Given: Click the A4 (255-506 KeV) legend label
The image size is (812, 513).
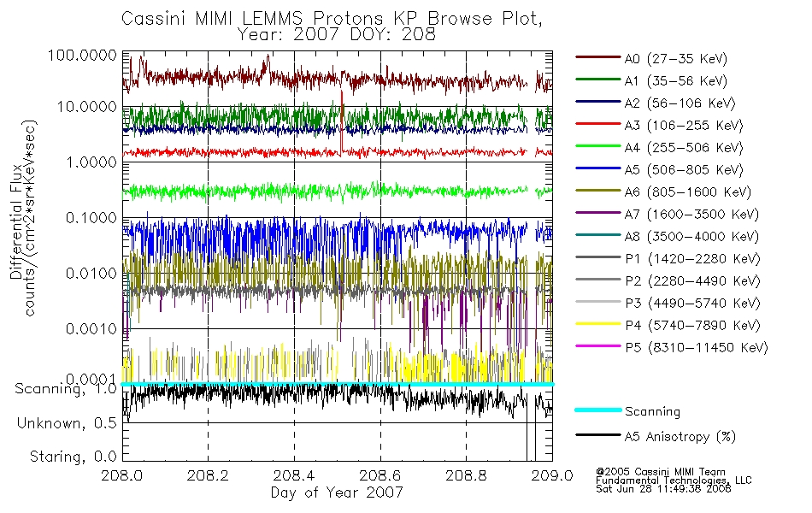Looking at the screenshot, I should [x=684, y=148].
